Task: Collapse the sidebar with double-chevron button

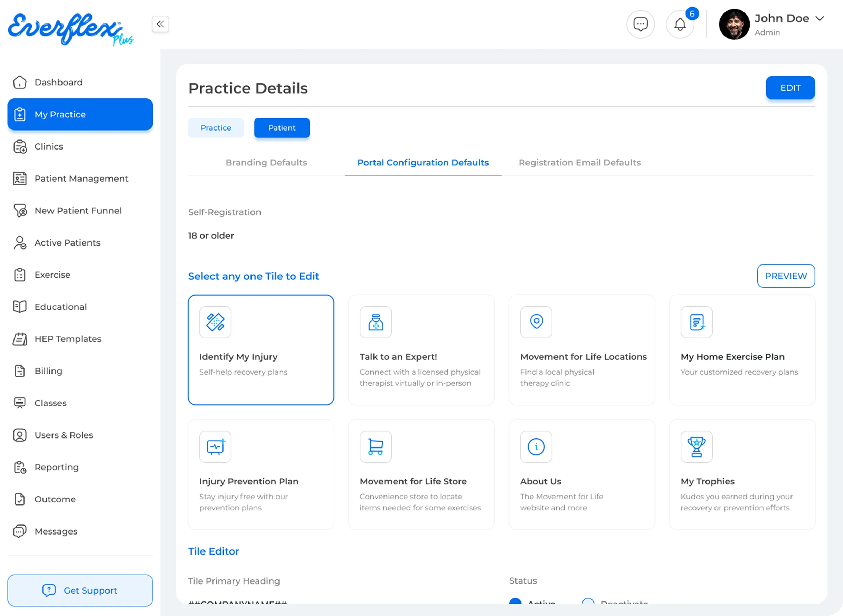Action: 160,24
